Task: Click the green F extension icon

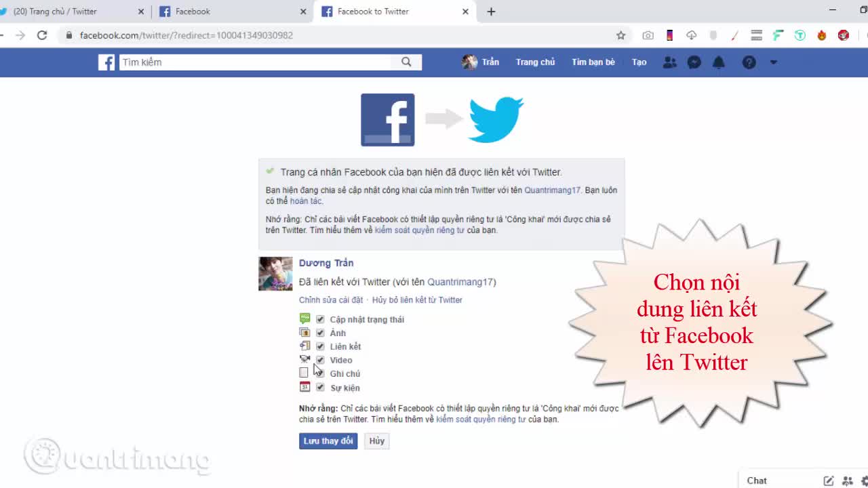Action: pos(778,35)
